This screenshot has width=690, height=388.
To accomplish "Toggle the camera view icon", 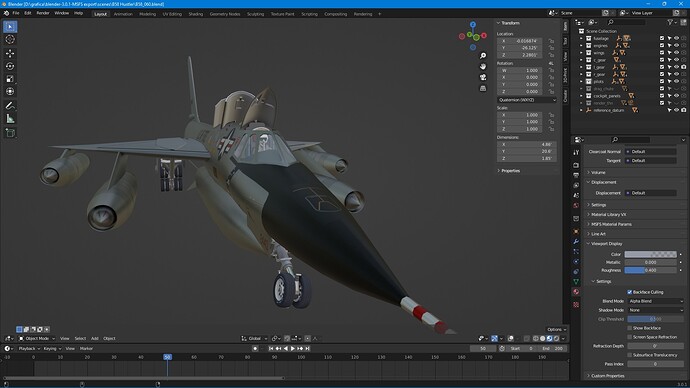I will (x=483, y=77).
